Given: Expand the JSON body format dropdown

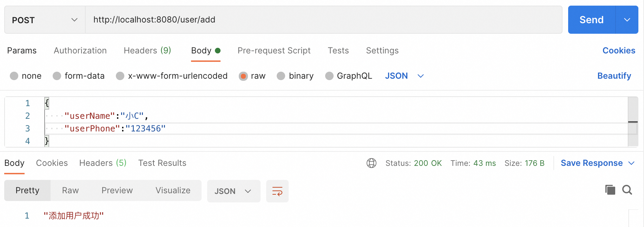Looking at the screenshot, I should 405,76.
